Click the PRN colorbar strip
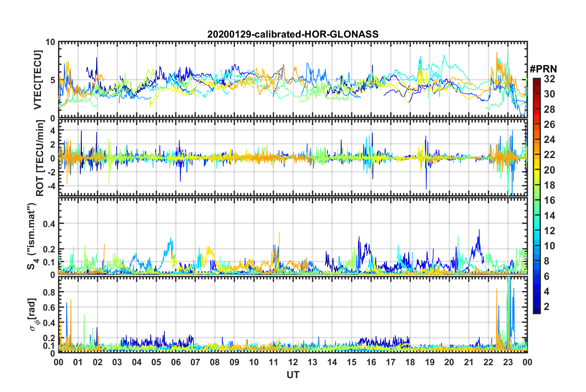The image size is (586, 392). [536, 196]
